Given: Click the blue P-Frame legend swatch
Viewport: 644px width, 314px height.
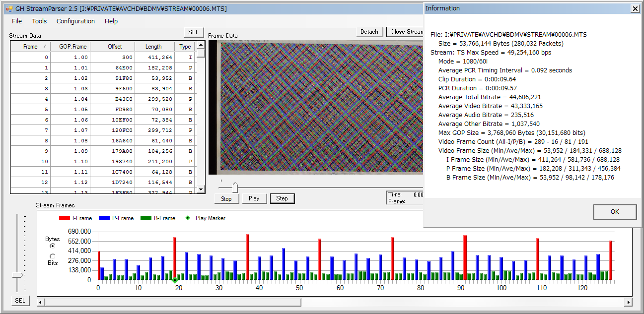Looking at the screenshot, I should pos(103,218).
